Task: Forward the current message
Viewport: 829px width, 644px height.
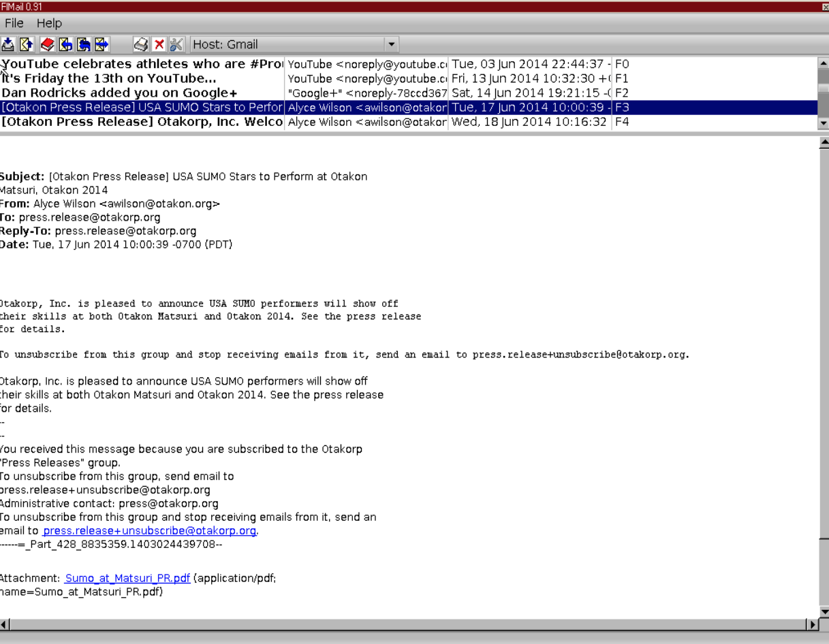Action: click(102, 44)
